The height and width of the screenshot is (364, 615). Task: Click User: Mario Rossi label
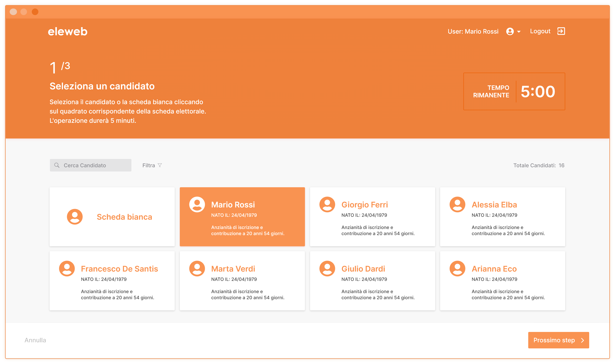tap(473, 31)
